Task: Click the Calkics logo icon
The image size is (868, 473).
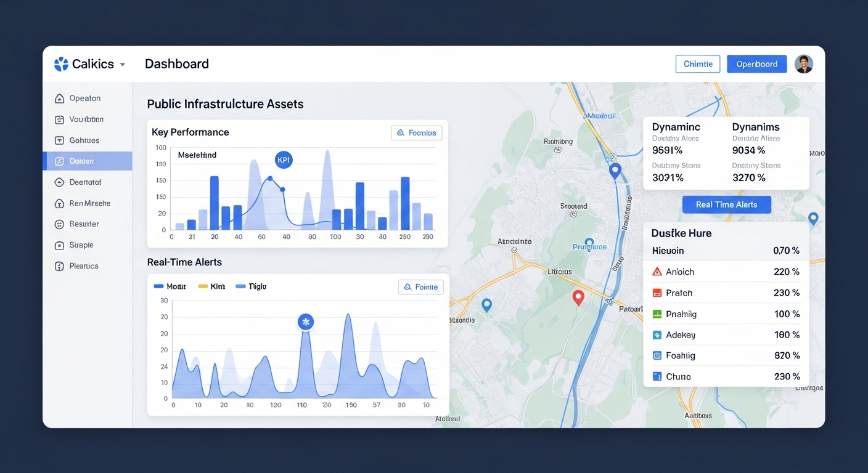Action: (x=61, y=64)
